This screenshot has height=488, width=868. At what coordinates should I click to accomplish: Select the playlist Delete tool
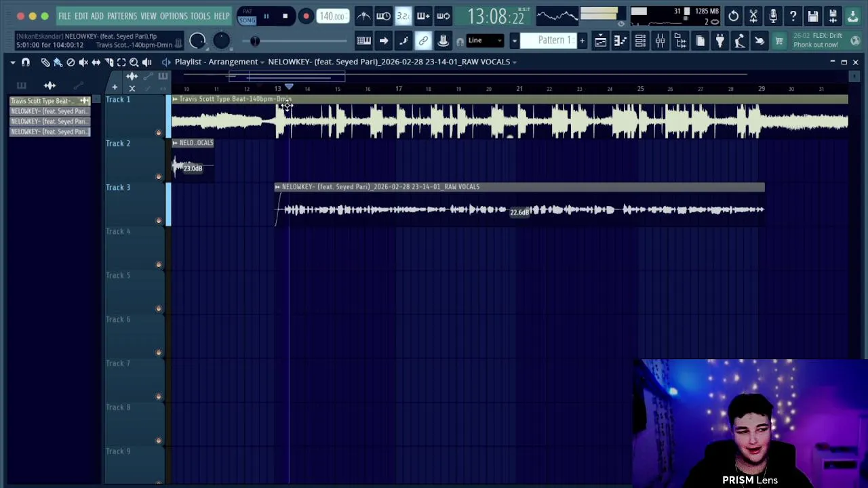click(x=71, y=62)
